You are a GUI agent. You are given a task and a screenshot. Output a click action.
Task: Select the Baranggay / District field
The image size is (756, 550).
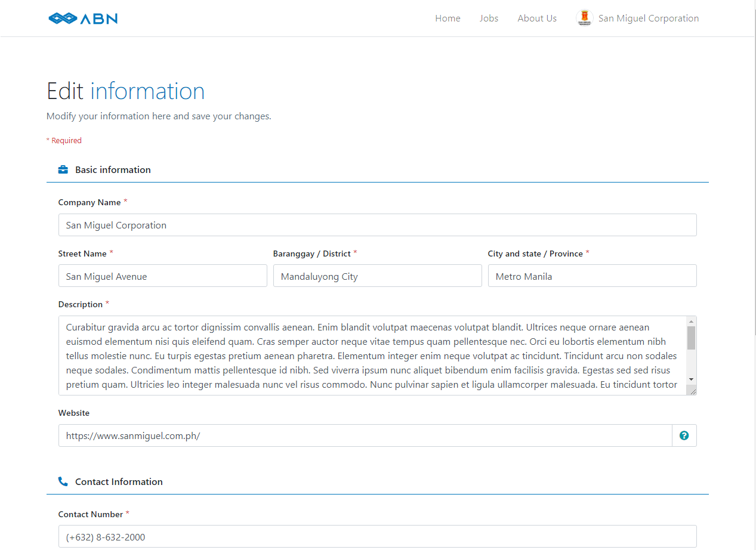(x=377, y=276)
